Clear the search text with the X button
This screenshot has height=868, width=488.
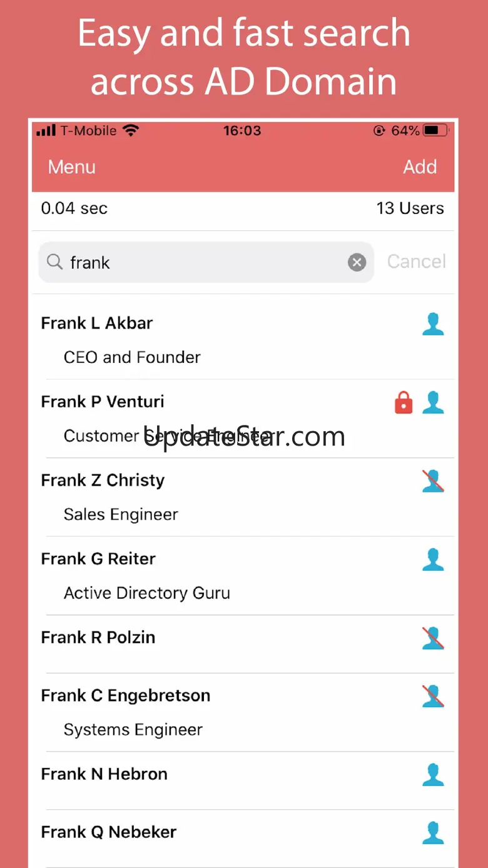pyautogui.click(x=357, y=262)
